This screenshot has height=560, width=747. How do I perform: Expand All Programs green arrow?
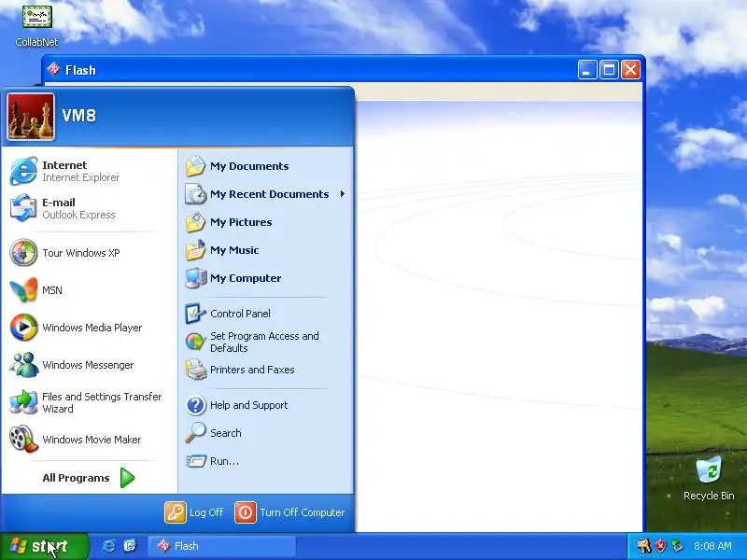pyautogui.click(x=127, y=478)
